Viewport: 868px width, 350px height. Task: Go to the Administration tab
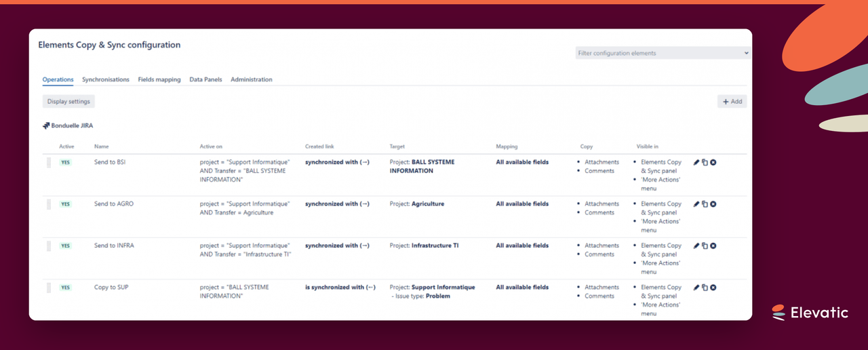[x=252, y=79]
